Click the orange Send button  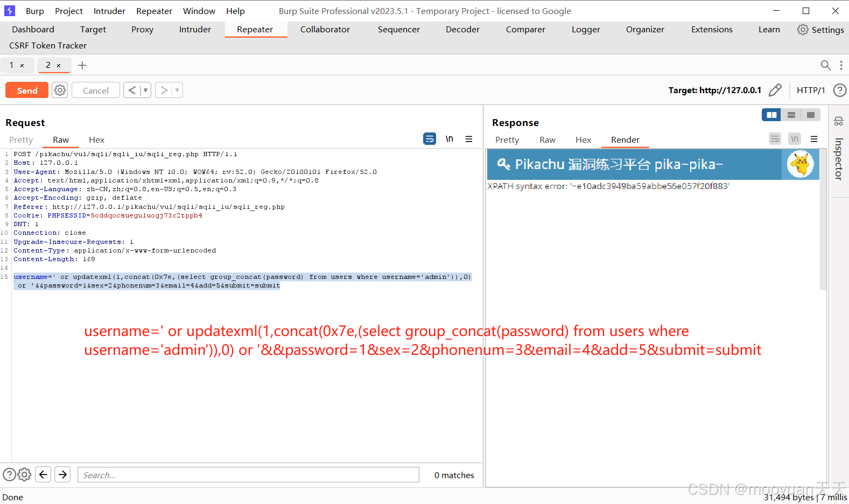(x=27, y=90)
